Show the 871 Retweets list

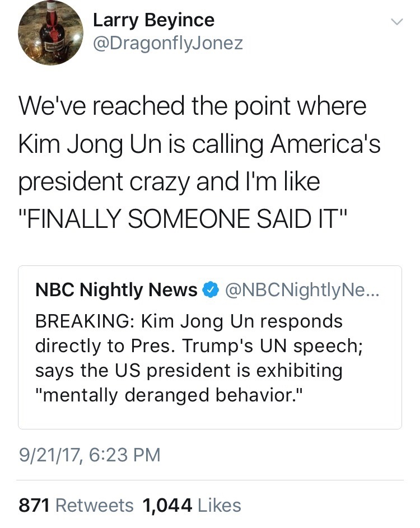76,506
